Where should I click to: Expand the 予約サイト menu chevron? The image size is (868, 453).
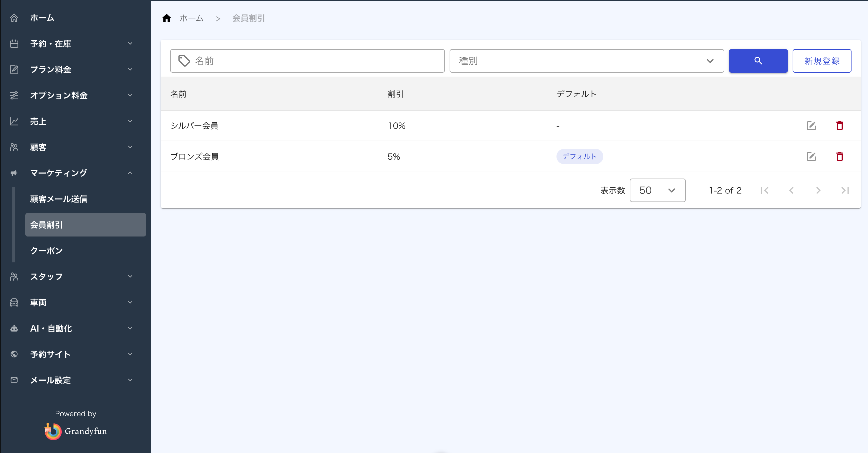pyautogui.click(x=130, y=354)
